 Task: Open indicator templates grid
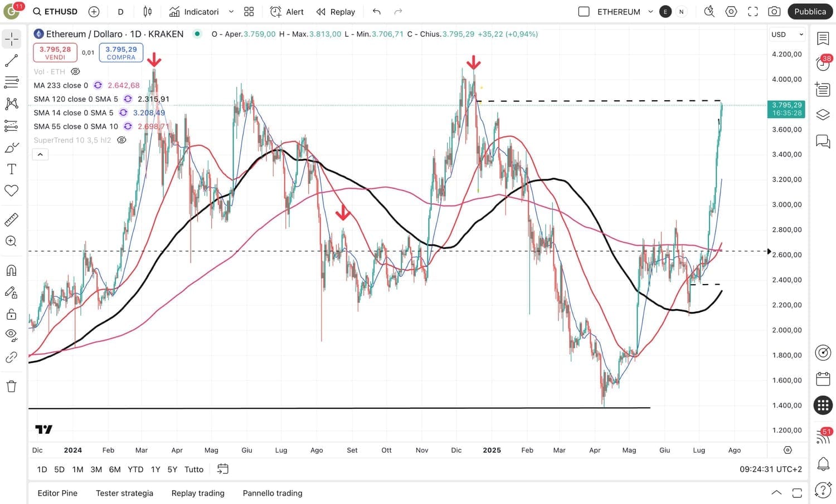(x=249, y=12)
